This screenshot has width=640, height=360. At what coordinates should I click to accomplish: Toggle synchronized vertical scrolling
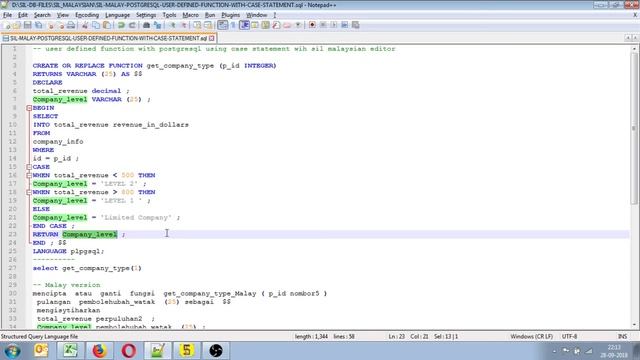[197, 25]
